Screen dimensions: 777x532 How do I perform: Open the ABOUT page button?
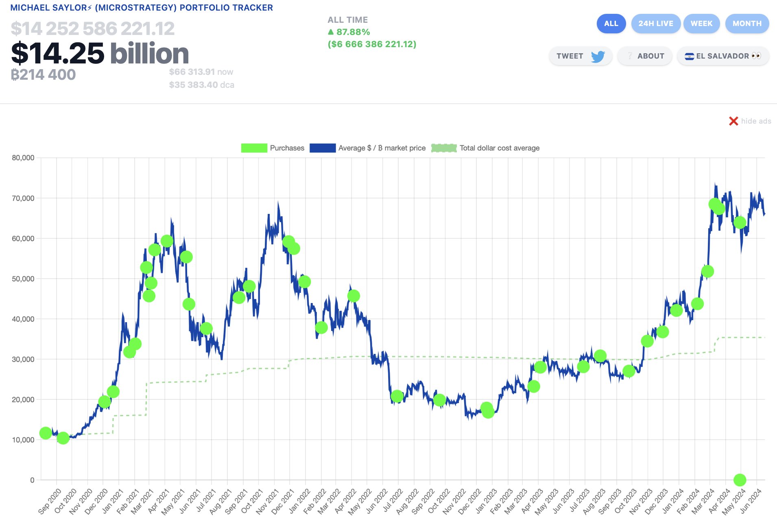tap(645, 56)
